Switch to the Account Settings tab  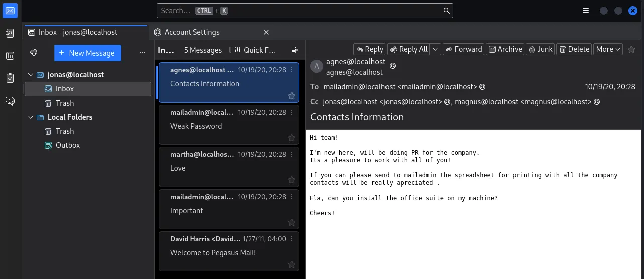(x=192, y=32)
